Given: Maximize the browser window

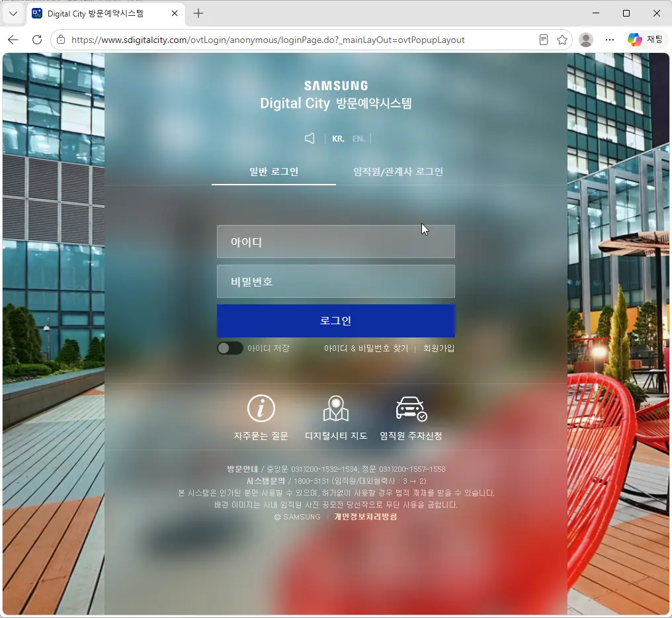Looking at the screenshot, I should (x=626, y=13).
